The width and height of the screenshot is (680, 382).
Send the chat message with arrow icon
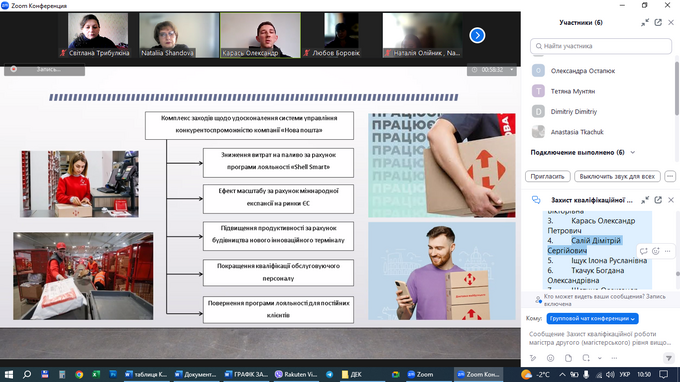pyautogui.click(x=669, y=358)
